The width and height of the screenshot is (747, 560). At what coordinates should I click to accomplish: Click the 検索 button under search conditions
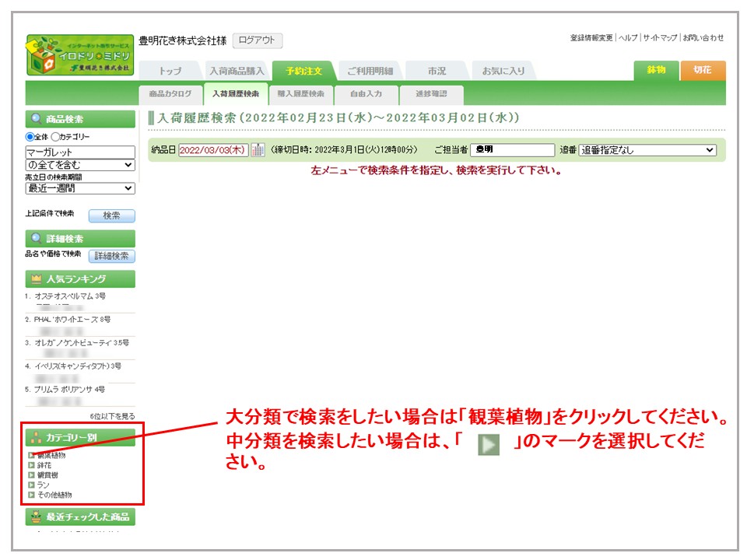click(111, 215)
